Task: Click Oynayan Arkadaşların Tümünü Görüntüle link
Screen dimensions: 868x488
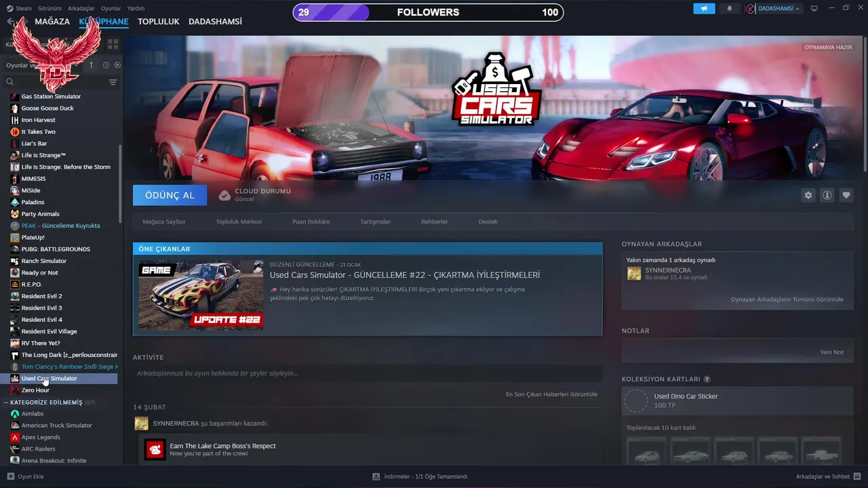Action: [787, 299]
